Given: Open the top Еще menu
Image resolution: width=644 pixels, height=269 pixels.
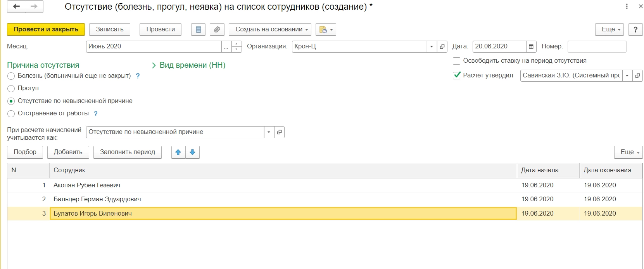Looking at the screenshot, I should [609, 29].
